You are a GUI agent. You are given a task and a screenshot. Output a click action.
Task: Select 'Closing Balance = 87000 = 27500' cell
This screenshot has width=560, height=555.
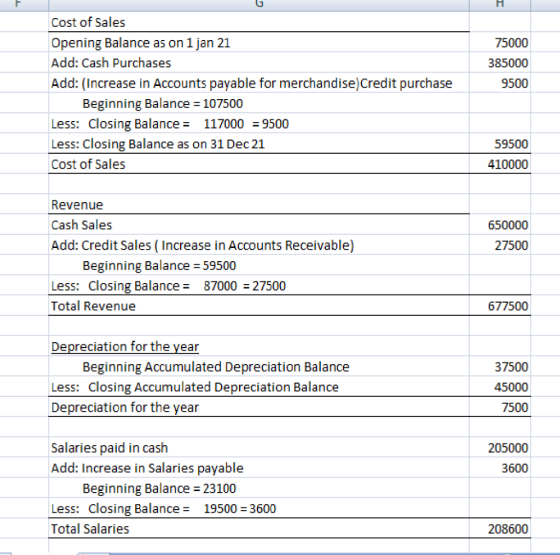(x=259, y=286)
